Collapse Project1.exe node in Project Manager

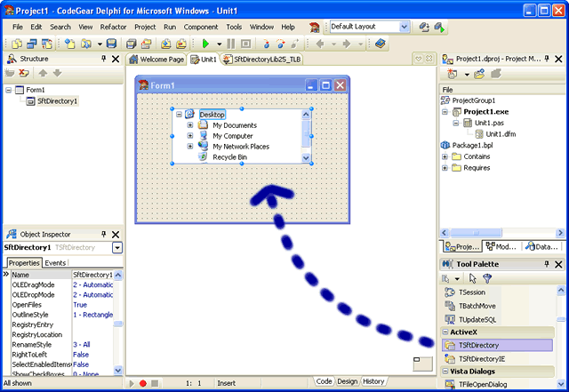445,112
